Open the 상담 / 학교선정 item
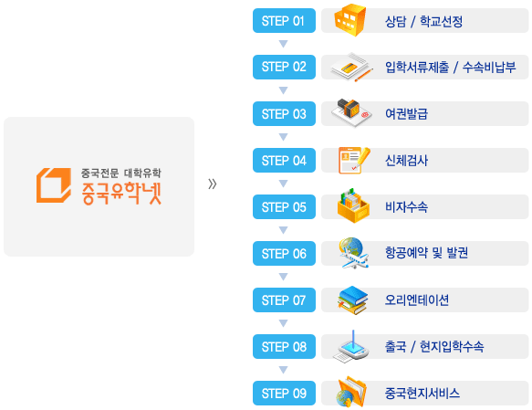 pos(423,21)
